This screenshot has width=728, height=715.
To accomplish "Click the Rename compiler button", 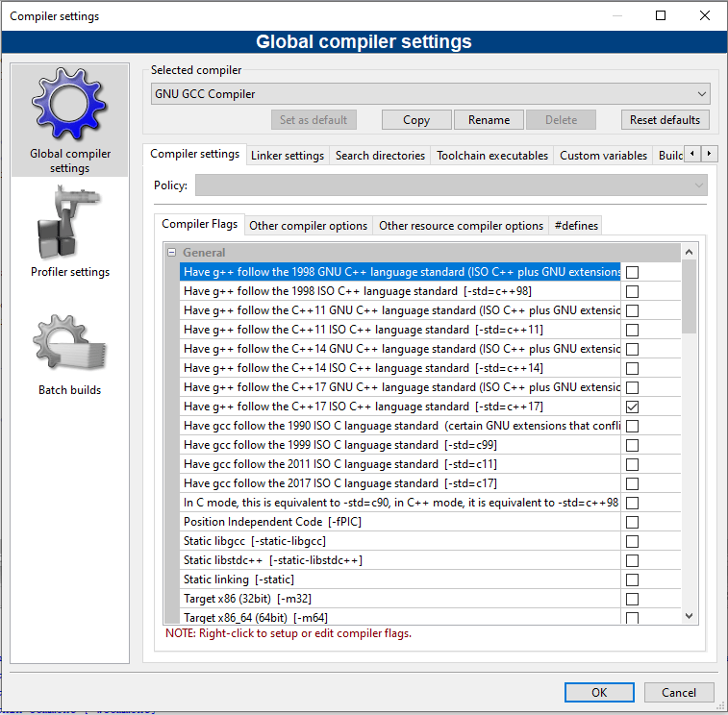I will click(489, 120).
